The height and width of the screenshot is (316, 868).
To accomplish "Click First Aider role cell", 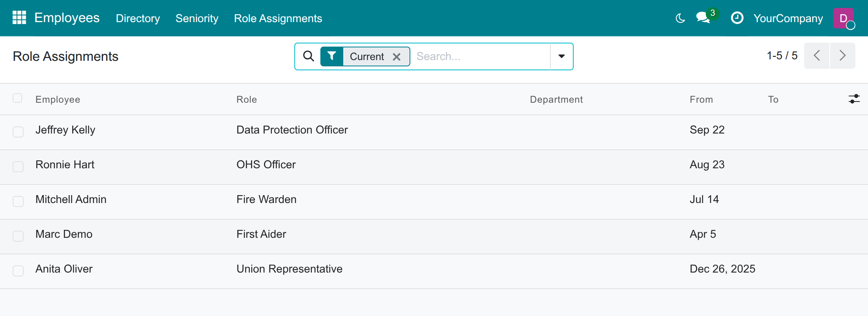I will tap(261, 234).
